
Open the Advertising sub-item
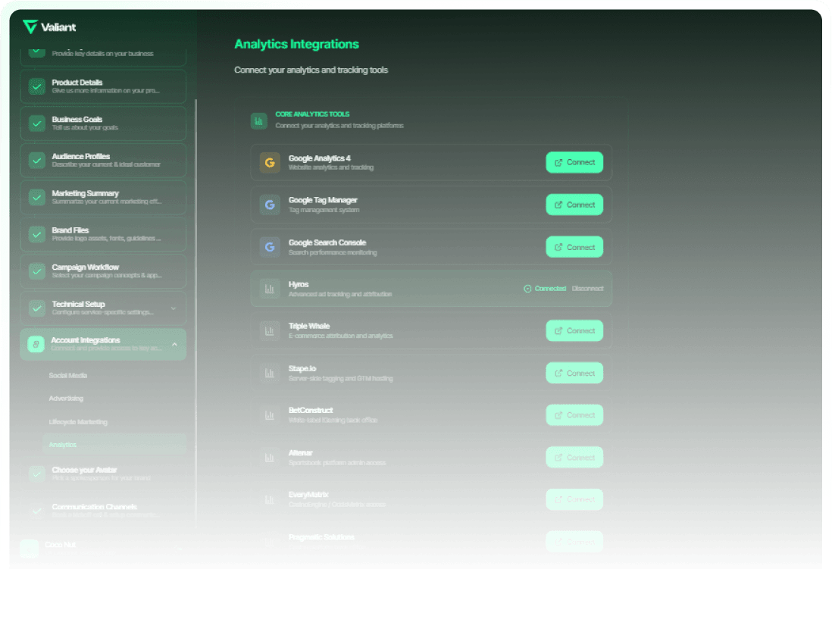click(66, 399)
